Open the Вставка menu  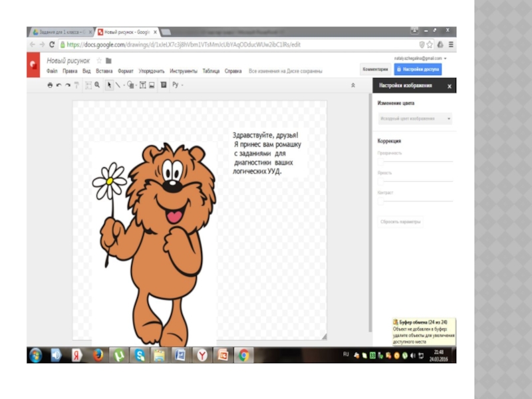[104, 71]
